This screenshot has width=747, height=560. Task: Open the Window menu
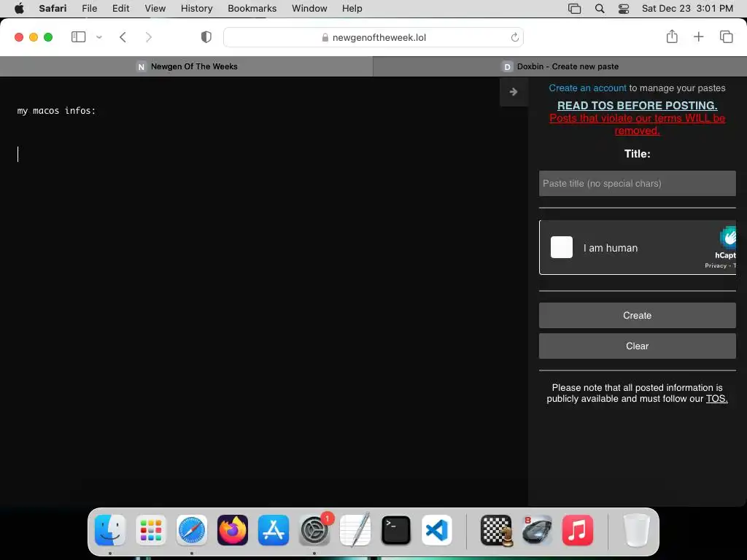309,9
